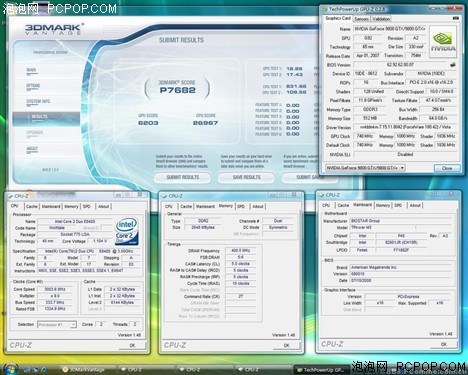Image resolution: width=468 pixels, height=375 pixels.
Task: Click the GPU-Z screenshot camera icon
Action: coord(456,18)
